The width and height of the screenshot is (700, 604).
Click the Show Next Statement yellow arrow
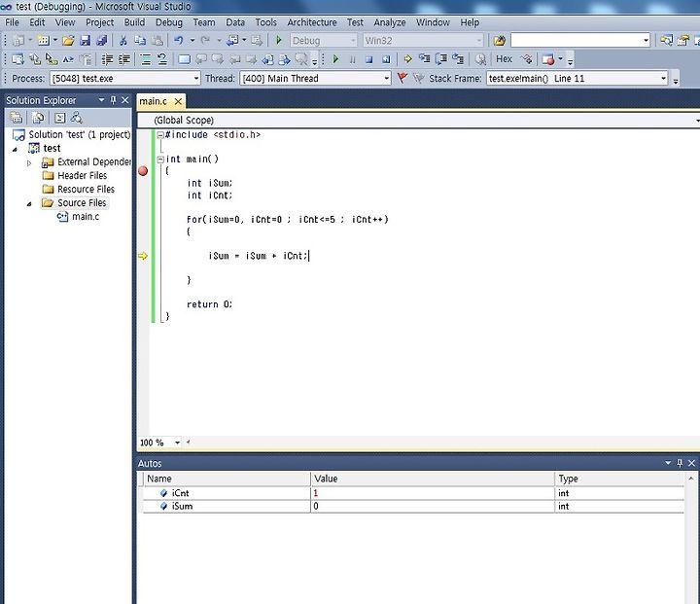[x=407, y=59]
